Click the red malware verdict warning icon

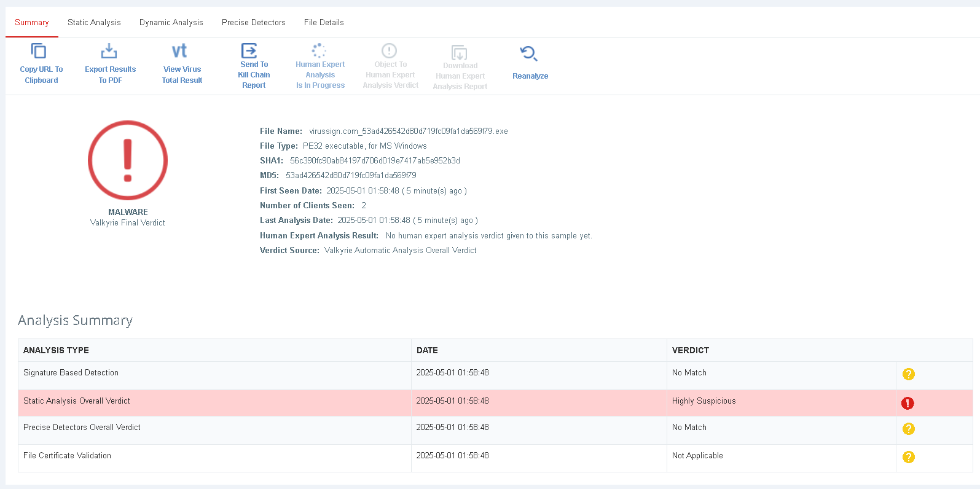[x=128, y=160]
